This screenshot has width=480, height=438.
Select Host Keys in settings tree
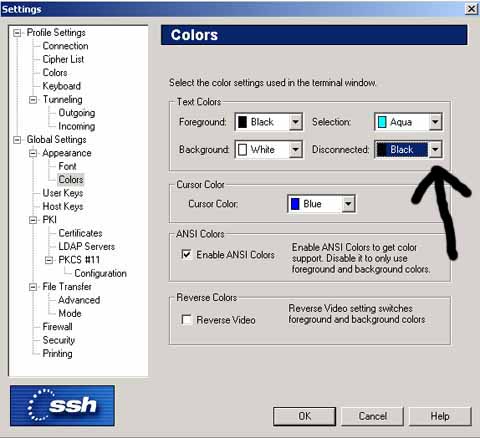pos(63,207)
